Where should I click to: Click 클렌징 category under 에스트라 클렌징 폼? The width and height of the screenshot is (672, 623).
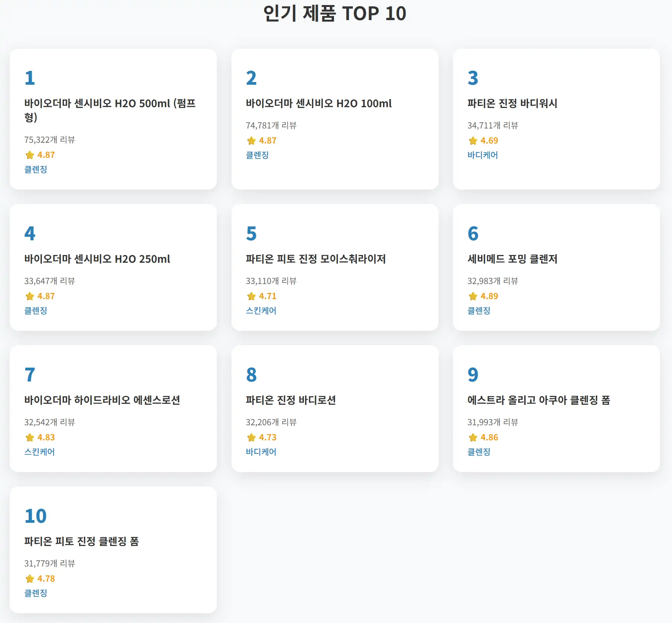click(x=479, y=452)
